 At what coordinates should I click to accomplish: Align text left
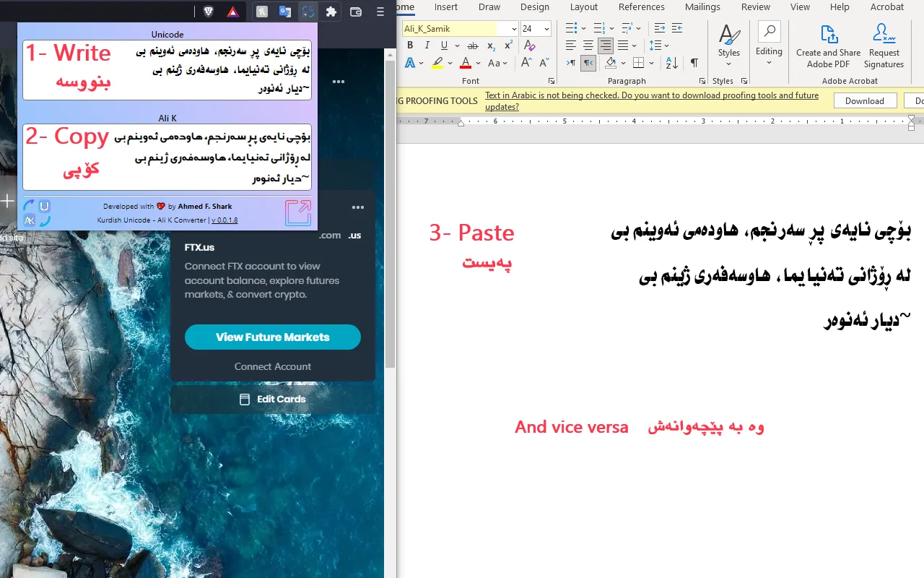571,46
